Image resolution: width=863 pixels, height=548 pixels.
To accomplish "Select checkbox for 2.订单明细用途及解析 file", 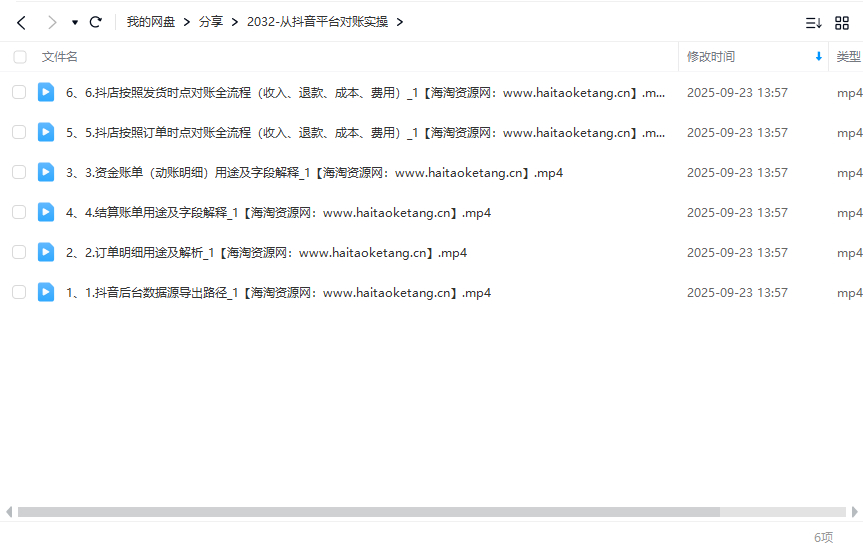I will click(x=19, y=252).
